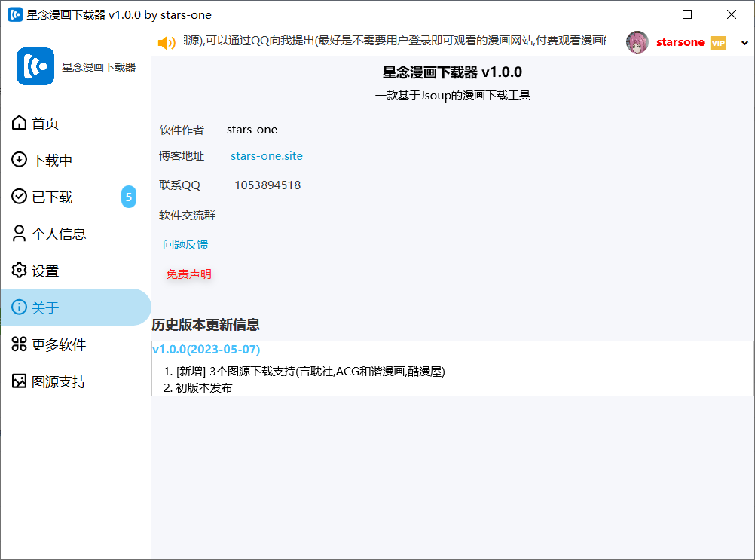Click the settings gear icon
The height and width of the screenshot is (560, 755).
tap(20, 271)
